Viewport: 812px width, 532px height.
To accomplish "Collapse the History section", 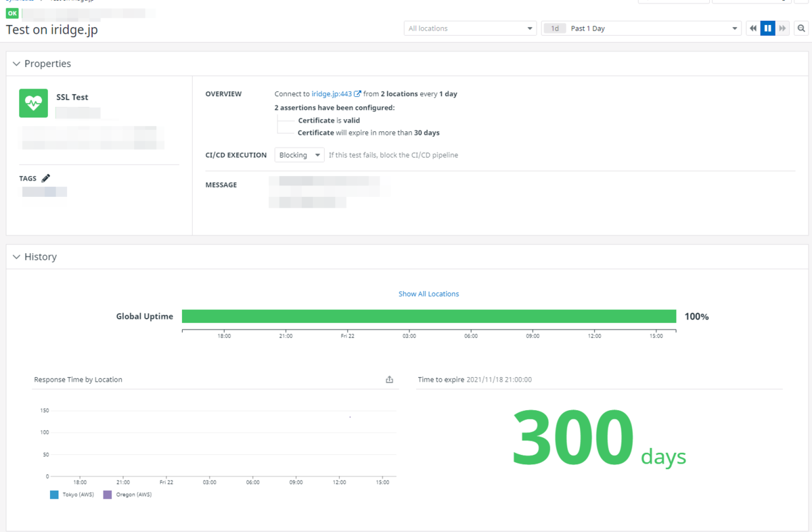I will pyautogui.click(x=17, y=257).
